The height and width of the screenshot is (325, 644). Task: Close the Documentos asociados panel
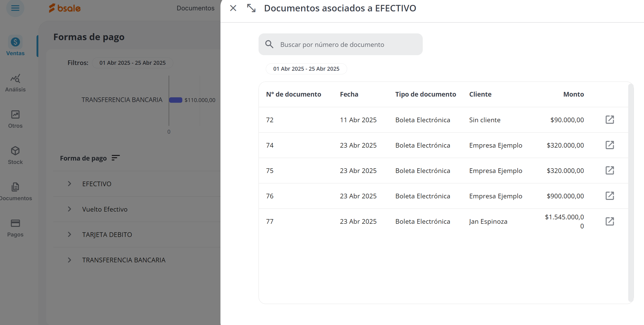(x=233, y=8)
